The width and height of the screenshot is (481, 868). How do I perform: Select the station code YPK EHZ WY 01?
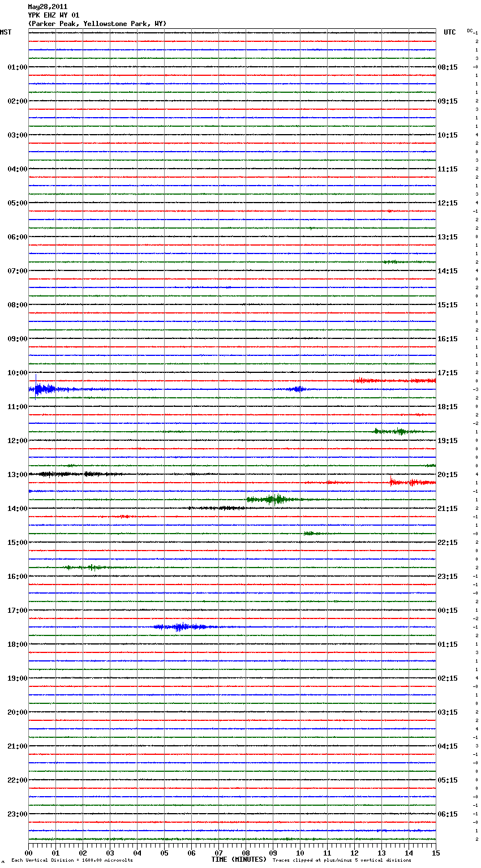54,15
